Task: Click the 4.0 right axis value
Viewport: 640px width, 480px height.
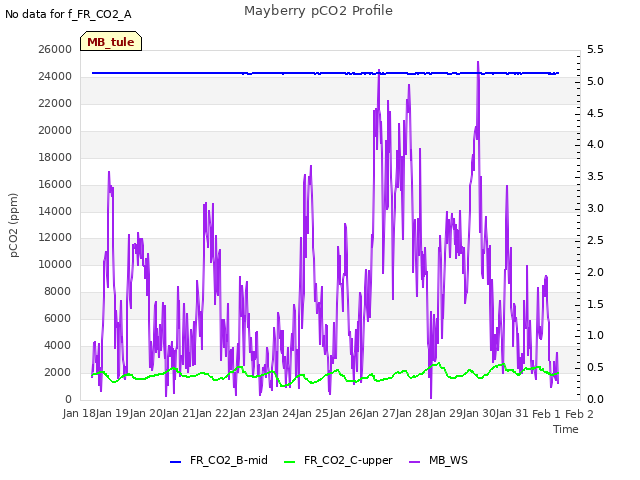Action: (x=595, y=144)
